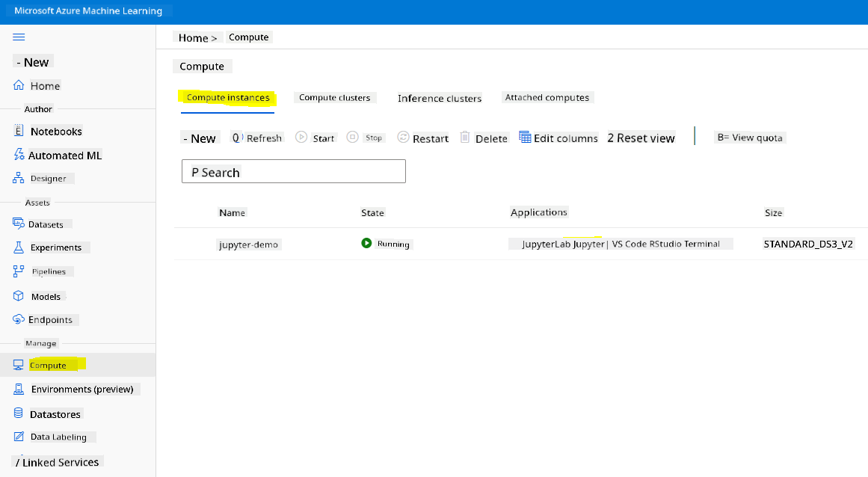Click the Environments icon
The width and height of the screenshot is (868, 477).
pos(18,389)
